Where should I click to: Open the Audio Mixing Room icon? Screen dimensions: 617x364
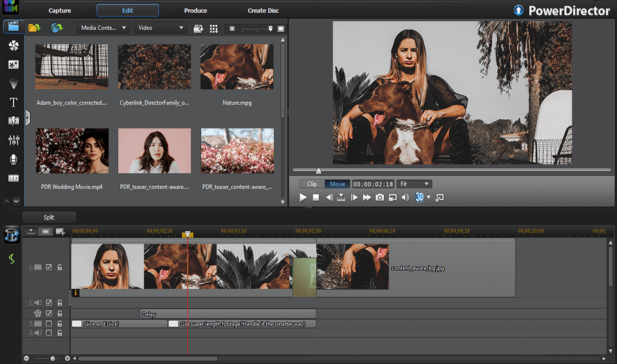coord(13,140)
